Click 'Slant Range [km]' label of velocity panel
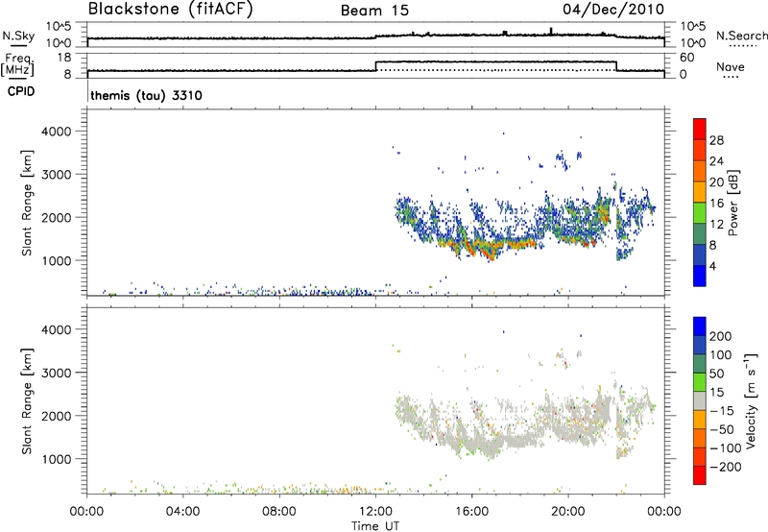The height and width of the screenshot is (532, 768). point(27,401)
